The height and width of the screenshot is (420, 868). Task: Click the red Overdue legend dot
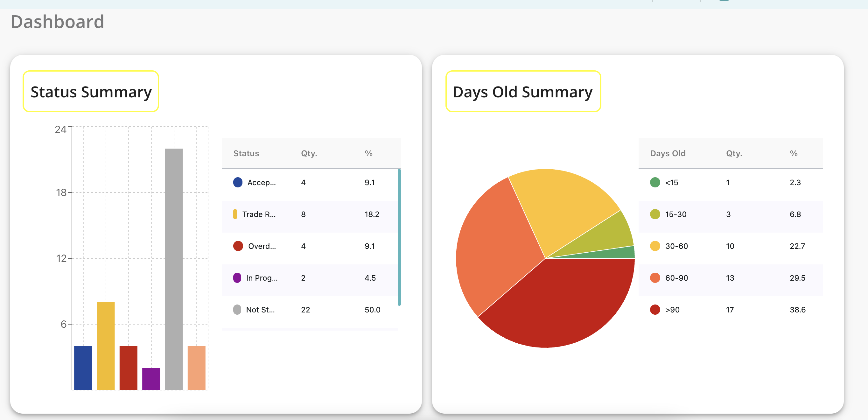point(238,246)
